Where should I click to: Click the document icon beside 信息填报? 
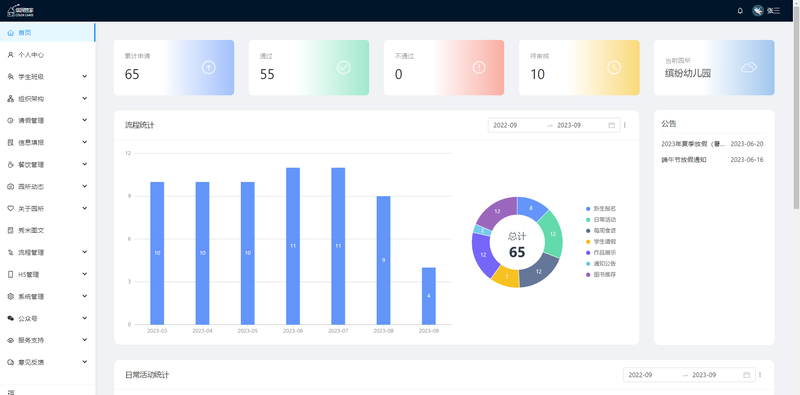pyautogui.click(x=11, y=142)
